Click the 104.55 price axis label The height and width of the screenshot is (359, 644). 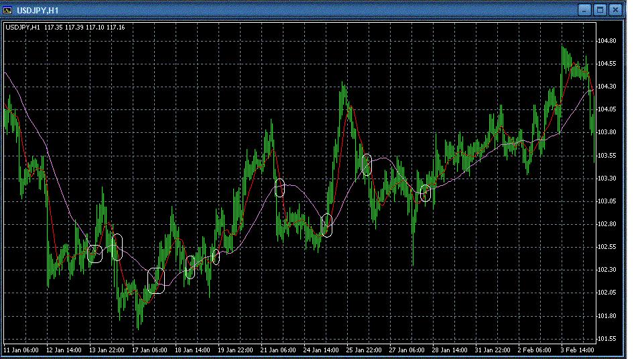pos(606,64)
